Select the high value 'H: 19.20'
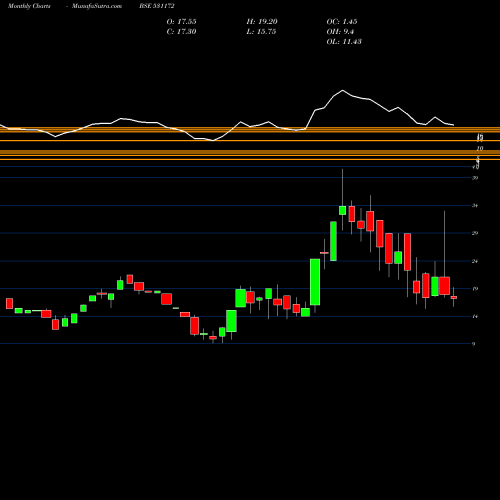Viewport: 500px width, 500px height. [262, 22]
